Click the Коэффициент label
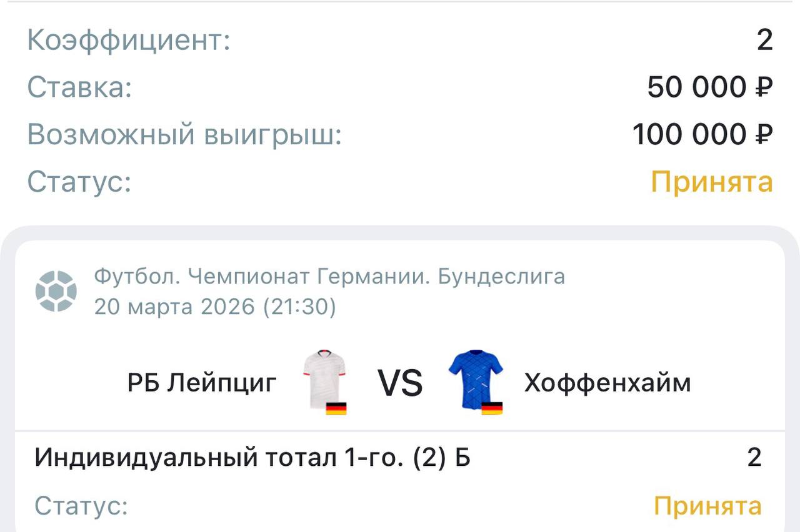 click(x=129, y=41)
